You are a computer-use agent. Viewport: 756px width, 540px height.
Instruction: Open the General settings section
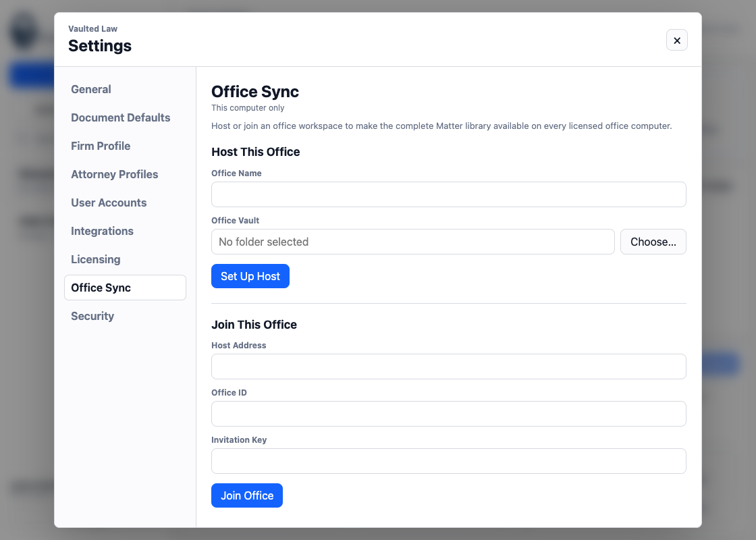[x=125, y=89]
